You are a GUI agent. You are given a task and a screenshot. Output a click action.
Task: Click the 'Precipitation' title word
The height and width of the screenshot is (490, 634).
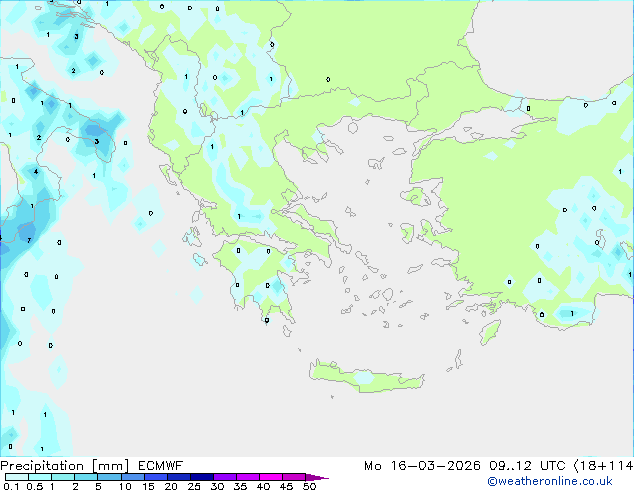[x=42, y=466]
